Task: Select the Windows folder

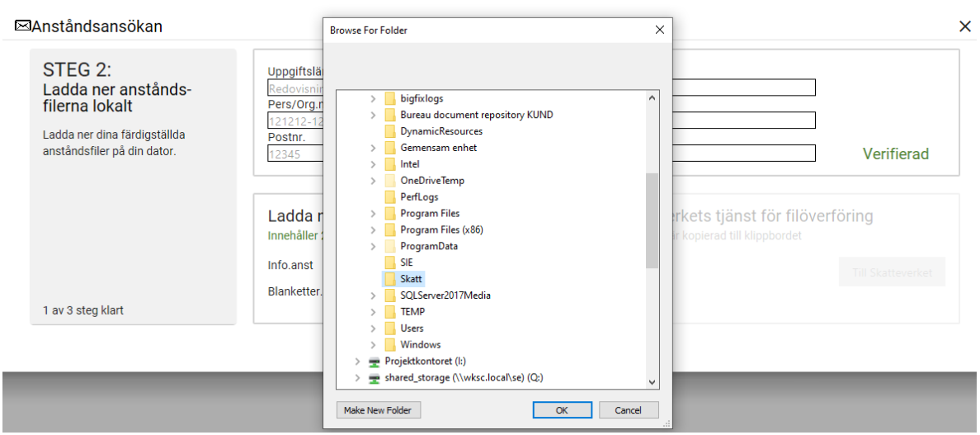Action: pyautogui.click(x=421, y=344)
